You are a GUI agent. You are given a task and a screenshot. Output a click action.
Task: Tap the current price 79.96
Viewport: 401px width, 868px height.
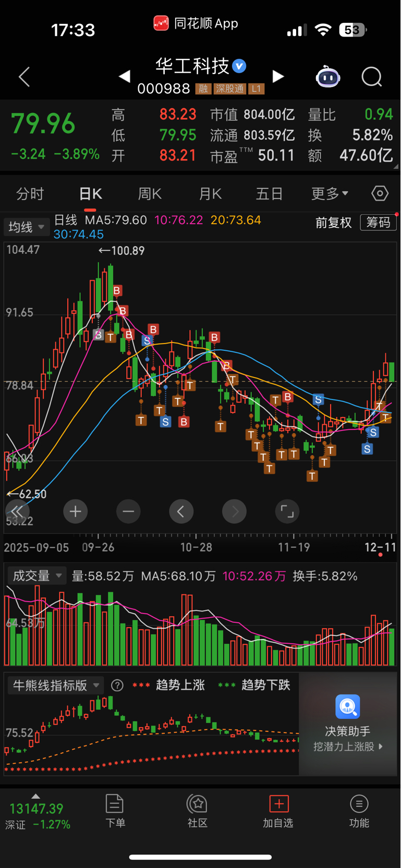[43, 124]
